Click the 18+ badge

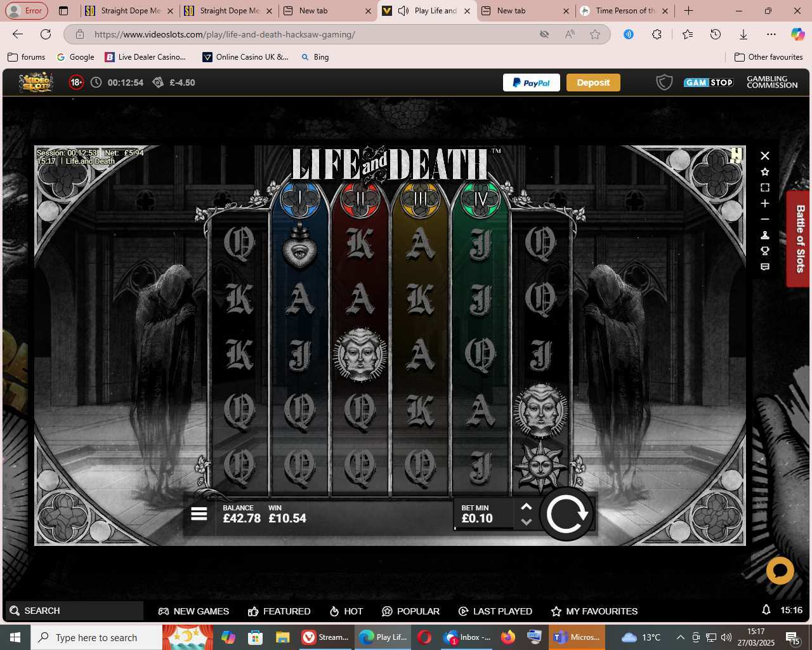(x=76, y=83)
